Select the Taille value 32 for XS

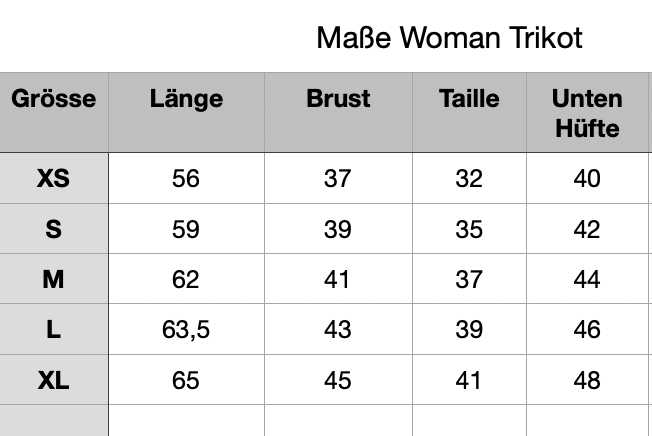[469, 179]
